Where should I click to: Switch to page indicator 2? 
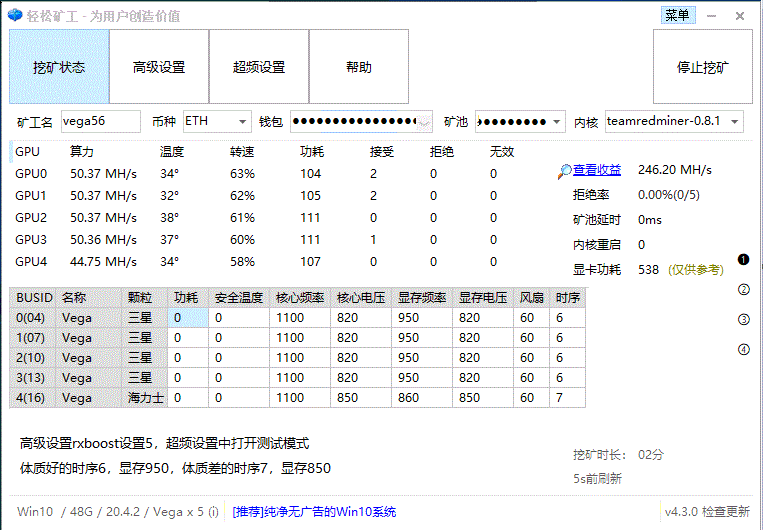point(743,290)
